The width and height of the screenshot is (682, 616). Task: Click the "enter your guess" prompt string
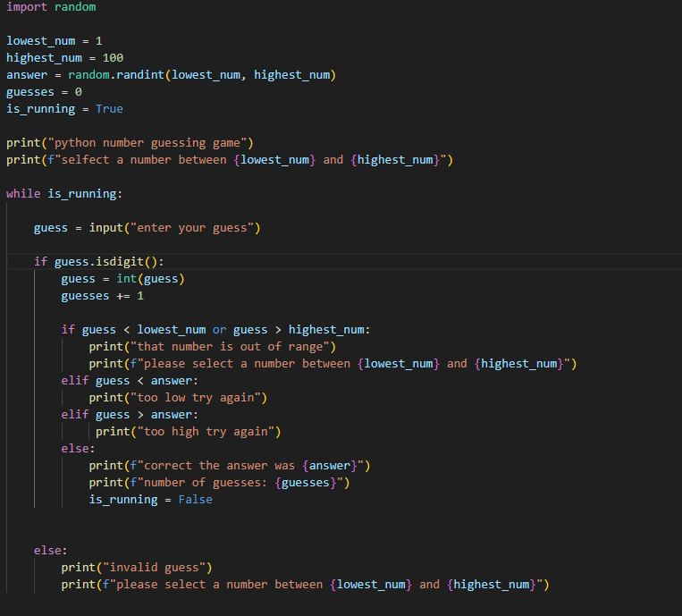tap(195, 228)
